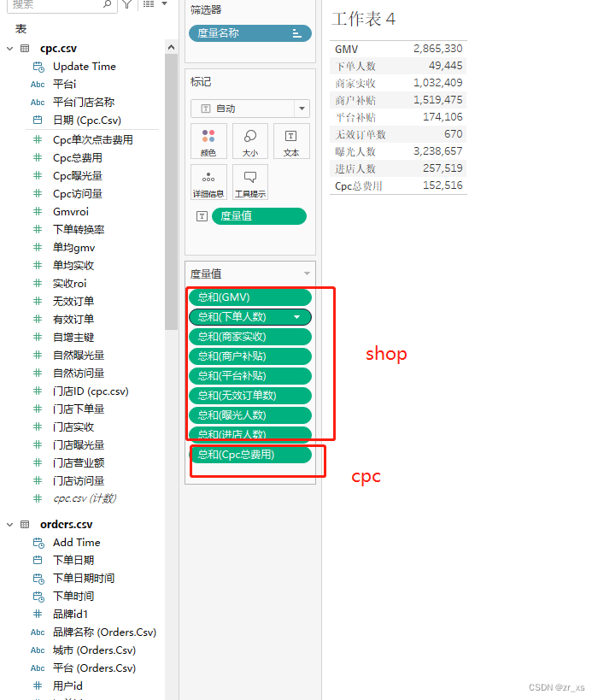
Task: Select the Update Time field
Action: (x=85, y=67)
